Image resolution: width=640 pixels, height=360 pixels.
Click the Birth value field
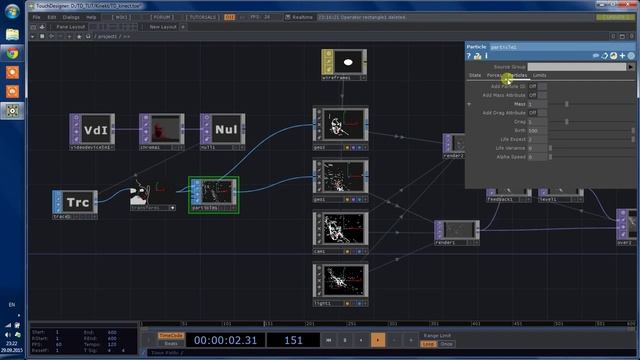[x=537, y=131]
